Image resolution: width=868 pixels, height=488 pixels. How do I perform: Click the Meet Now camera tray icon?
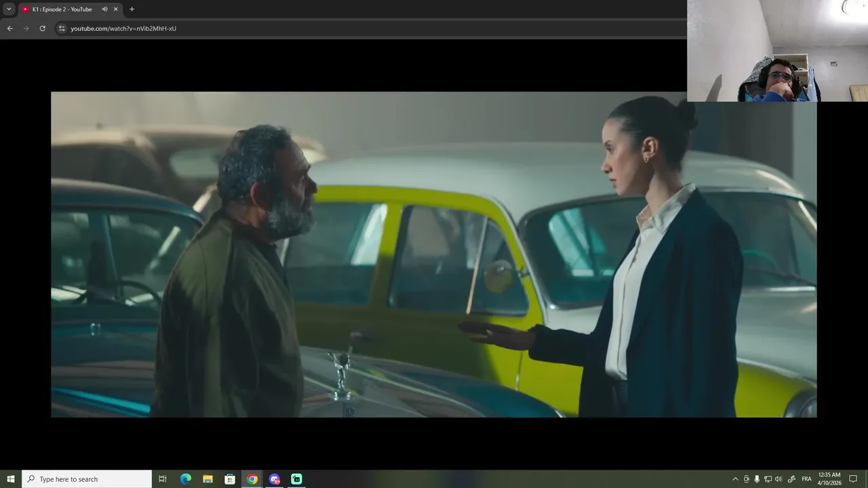pos(747,479)
